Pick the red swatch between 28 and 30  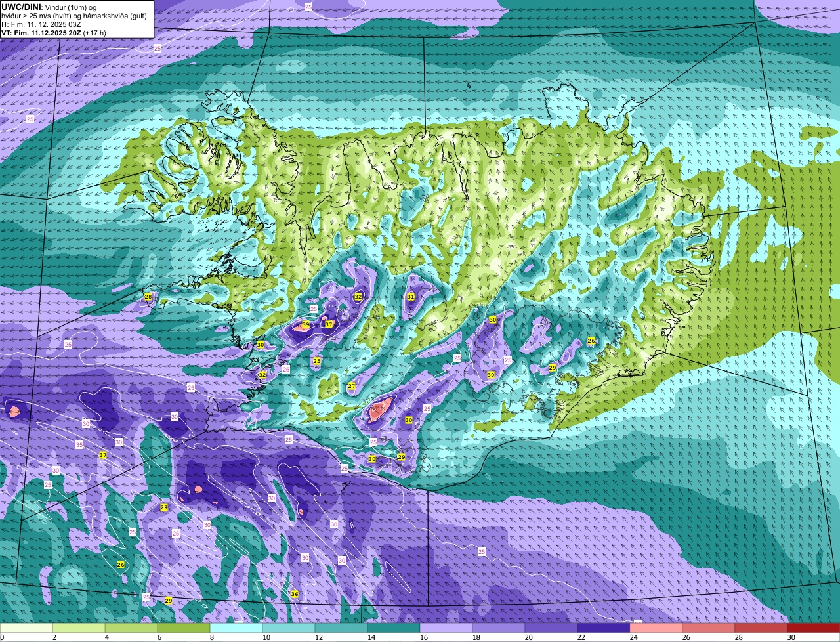coord(761,628)
